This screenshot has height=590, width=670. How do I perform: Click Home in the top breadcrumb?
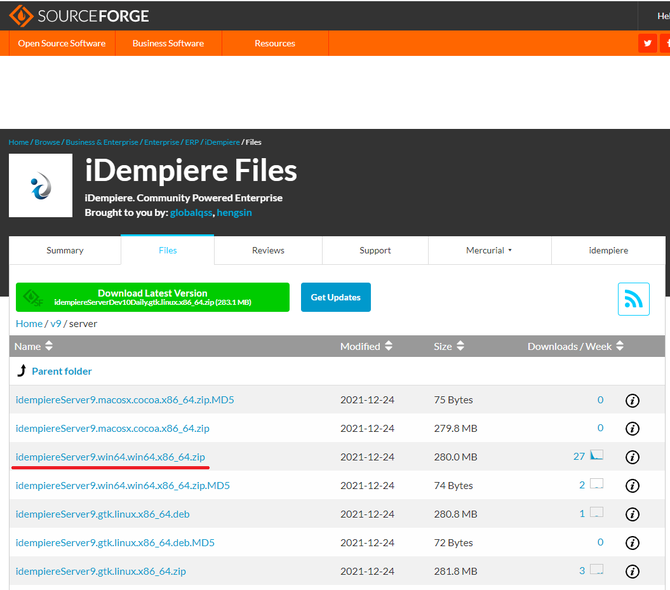point(18,142)
